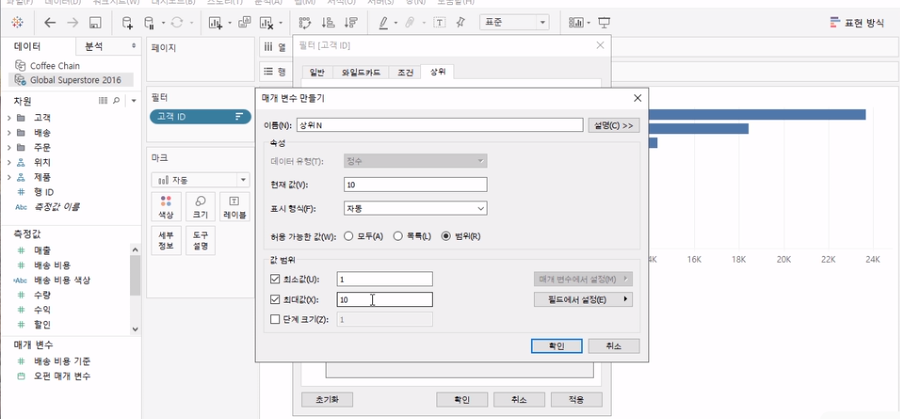Click the undo back arrow
The height and width of the screenshot is (419, 900).
click(51, 22)
